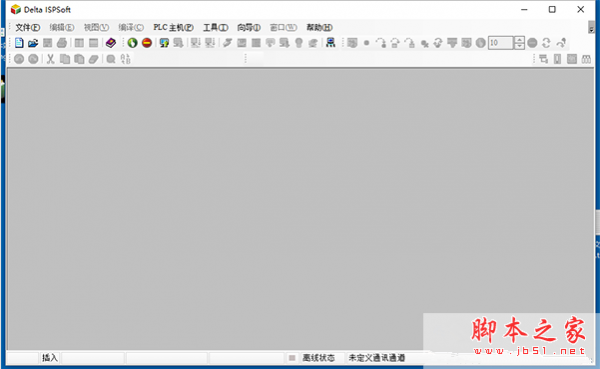
Task: Click the breakpoint dot icon in debug toolbar
Action: coord(366,43)
